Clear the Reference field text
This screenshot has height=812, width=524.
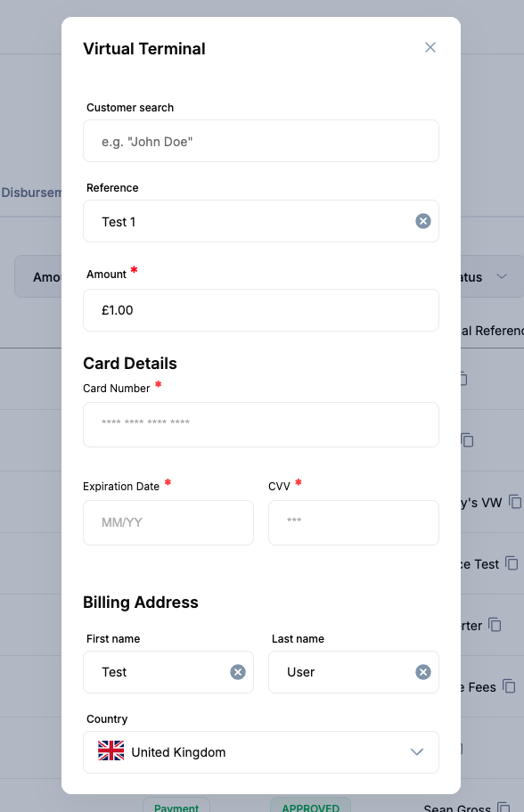coord(423,221)
